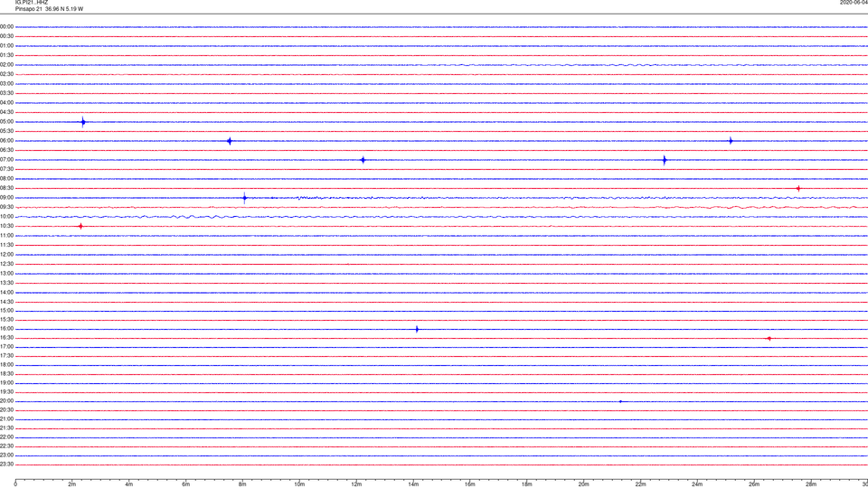Select the 00:00 time label
The width and height of the screenshot is (868, 488).
pyautogui.click(x=6, y=26)
